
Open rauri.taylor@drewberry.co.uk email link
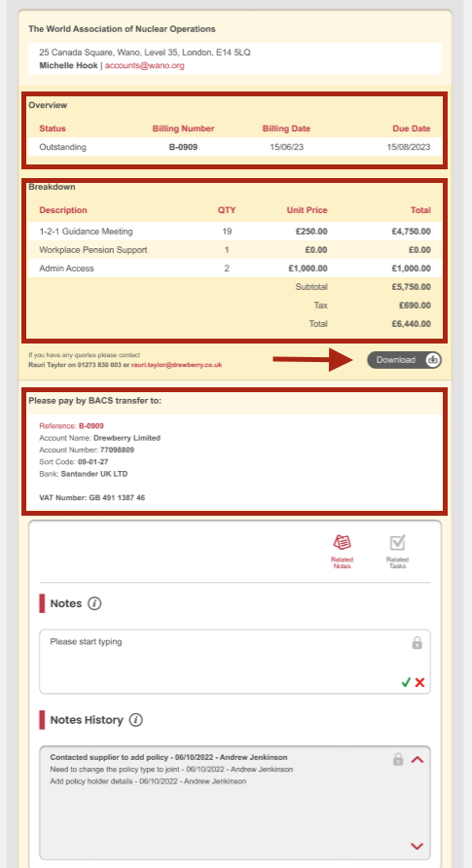pyautogui.click(x=176, y=365)
